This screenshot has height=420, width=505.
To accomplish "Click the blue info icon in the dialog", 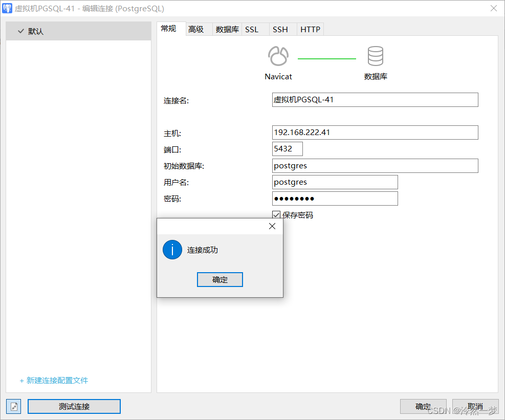I will click(x=172, y=250).
